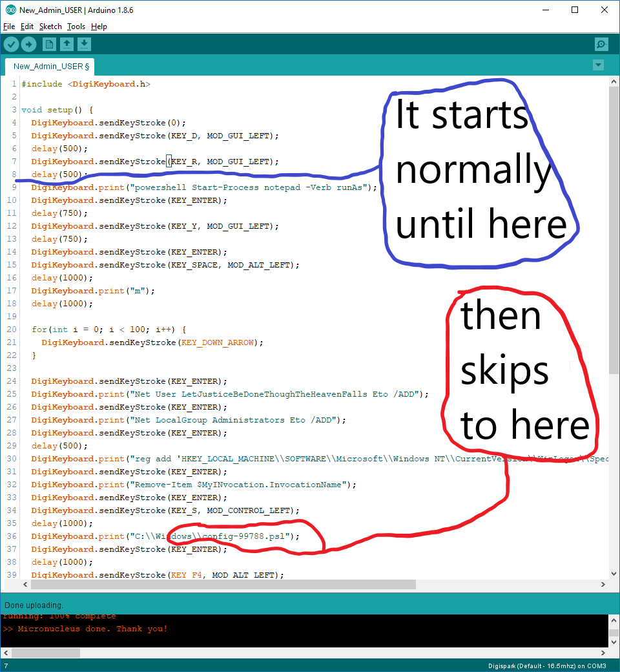The height and width of the screenshot is (672, 620).
Task: Click the Verify sketch checkmark button
Action: pos(11,44)
